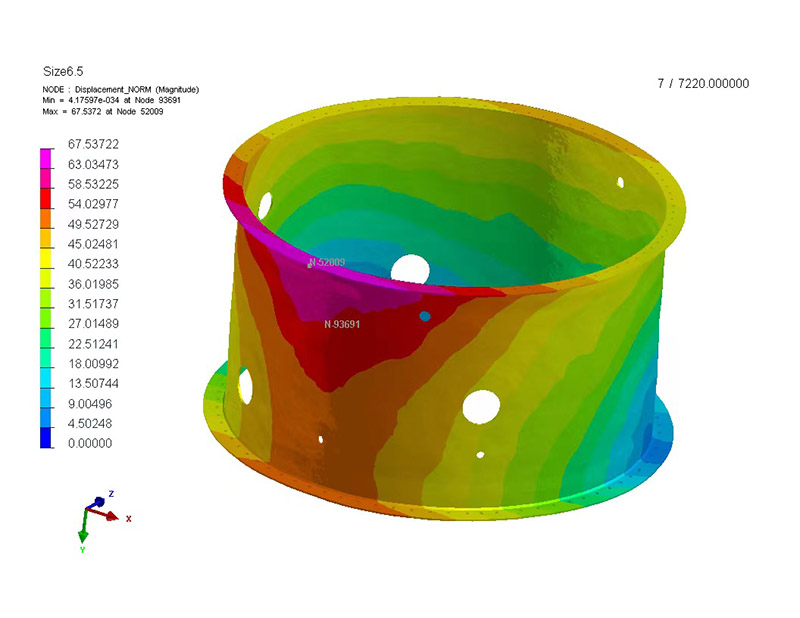Click the magenta swatch at the legend top
This screenshot has height=618, width=800.
click(x=46, y=157)
